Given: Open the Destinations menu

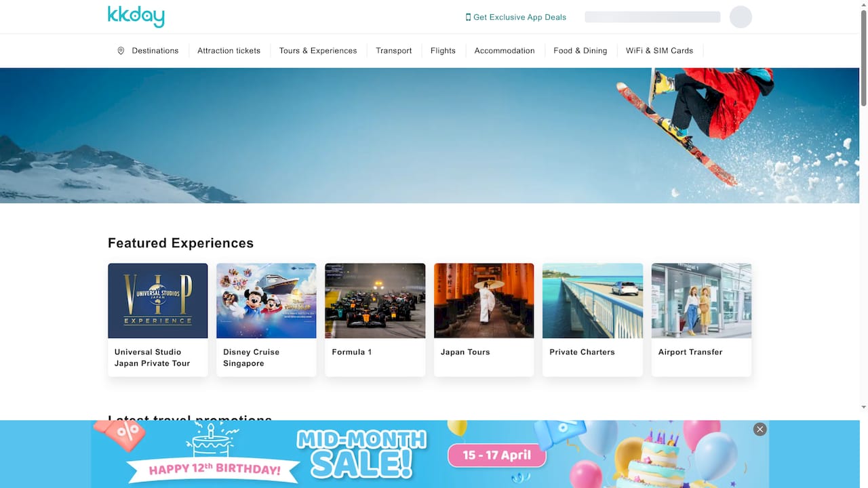Looking at the screenshot, I should point(155,51).
